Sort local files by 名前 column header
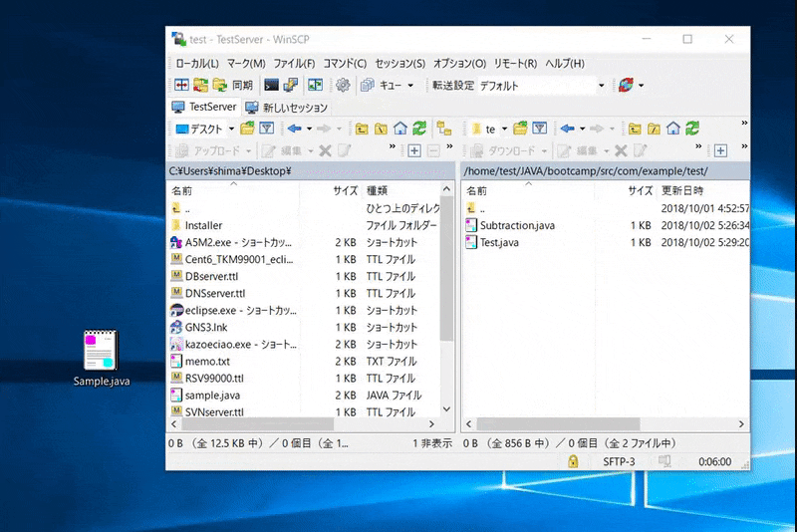 click(182, 190)
